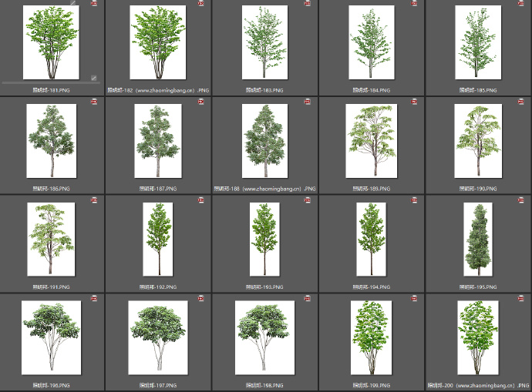Click the pencil edit icon on thumbnail 181
532x392 pixels.
point(73,4)
